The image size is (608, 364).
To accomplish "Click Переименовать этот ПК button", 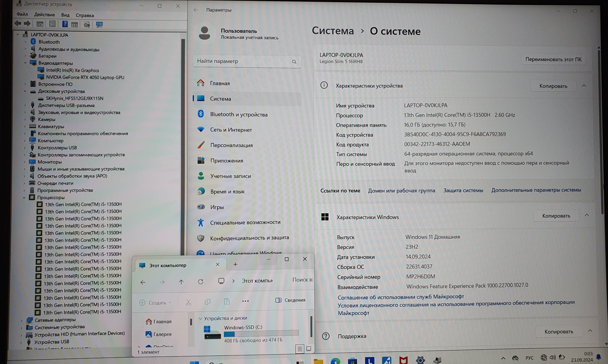I will pyautogui.click(x=553, y=59).
